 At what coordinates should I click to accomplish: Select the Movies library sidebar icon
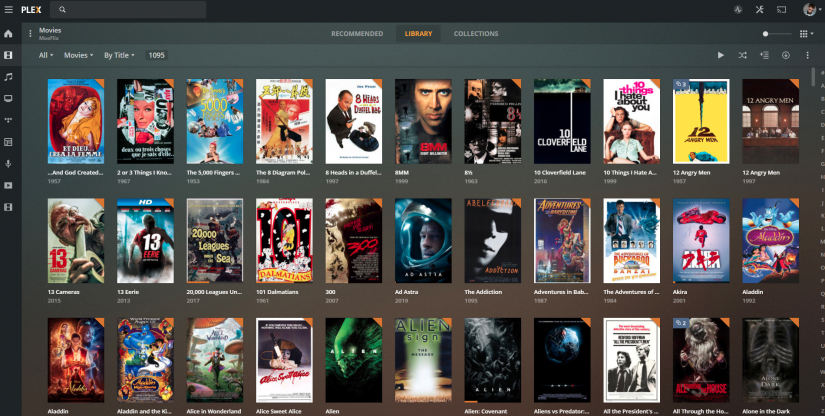(8, 55)
